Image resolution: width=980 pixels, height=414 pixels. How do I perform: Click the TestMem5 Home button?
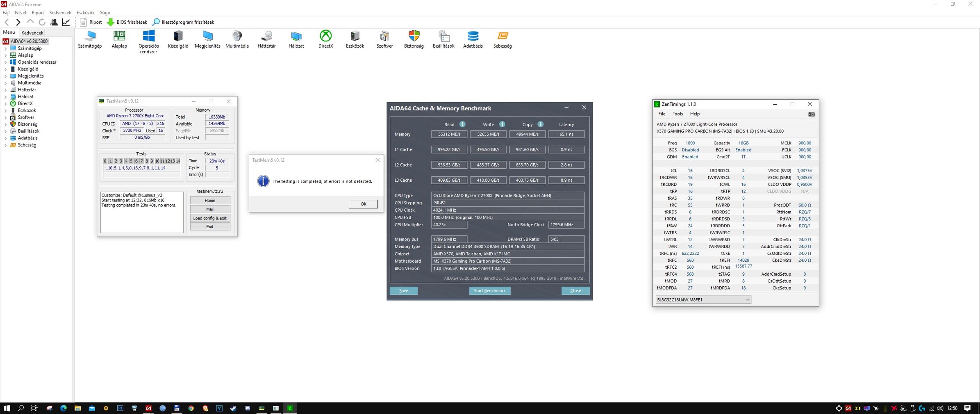[210, 200]
